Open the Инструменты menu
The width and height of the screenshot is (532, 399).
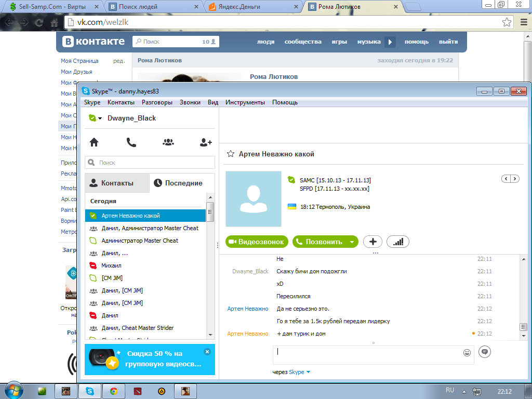[x=245, y=102]
